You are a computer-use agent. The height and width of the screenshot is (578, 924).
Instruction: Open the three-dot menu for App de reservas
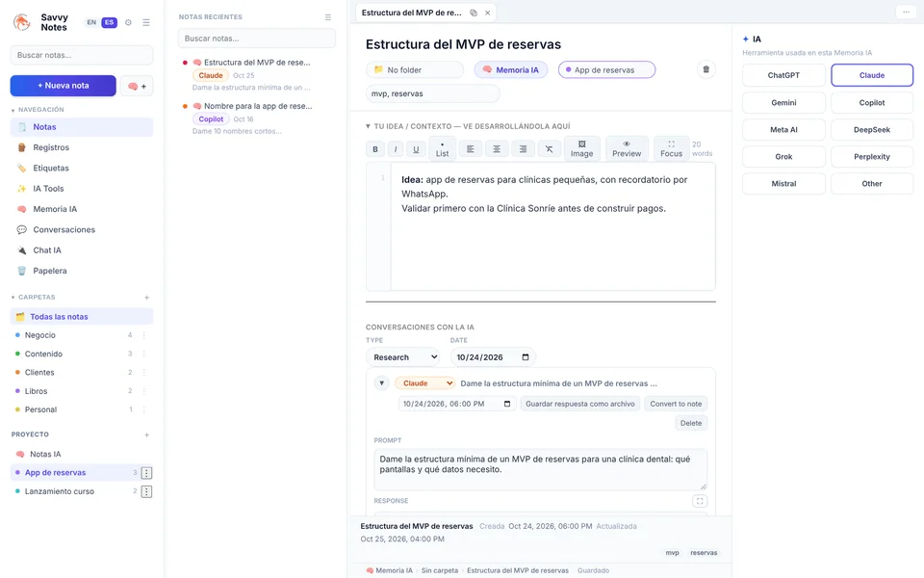tap(146, 473)
